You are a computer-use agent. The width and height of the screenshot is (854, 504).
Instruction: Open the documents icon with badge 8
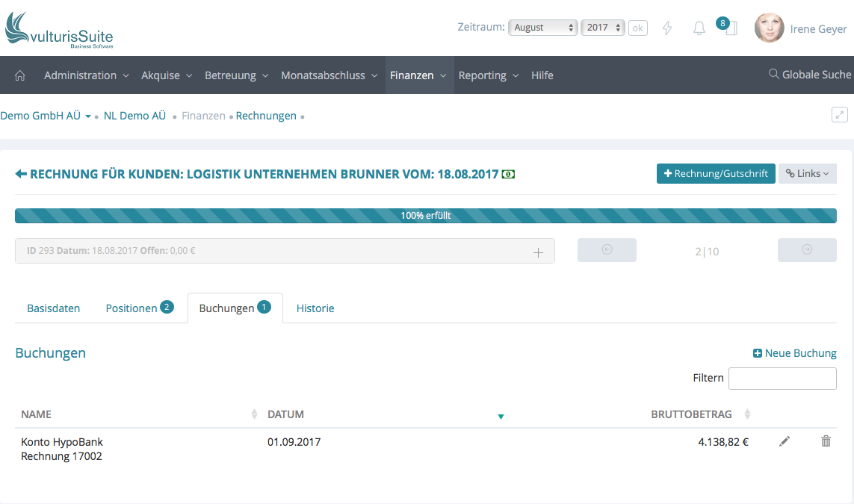coord(730,28)
